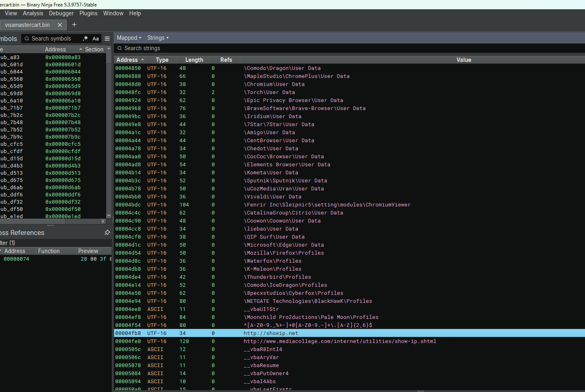Select the mediacollege.com show-ip.shtml string row
Screen dimensions: 585x392
coord(349,341)
